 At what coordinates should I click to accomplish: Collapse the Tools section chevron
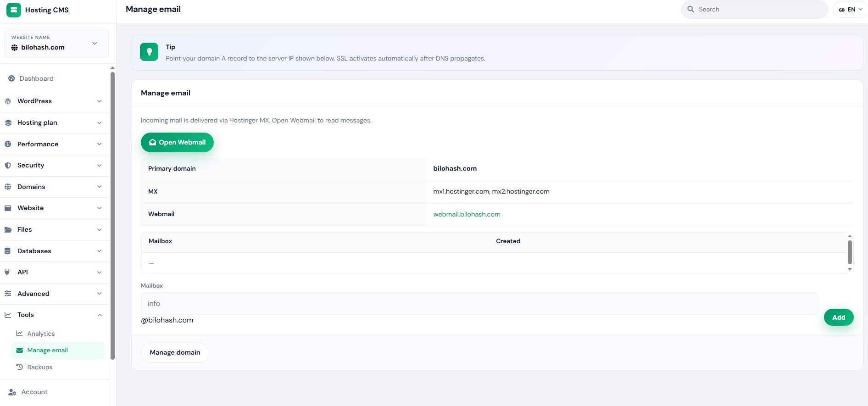99,315
